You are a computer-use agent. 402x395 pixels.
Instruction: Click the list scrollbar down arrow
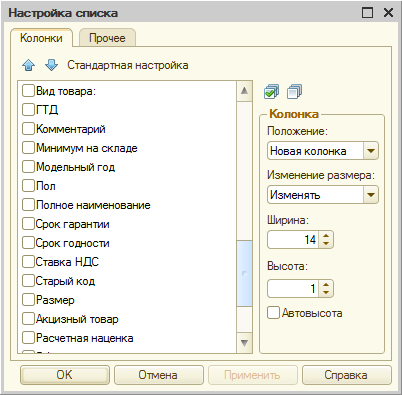[244, 343]
